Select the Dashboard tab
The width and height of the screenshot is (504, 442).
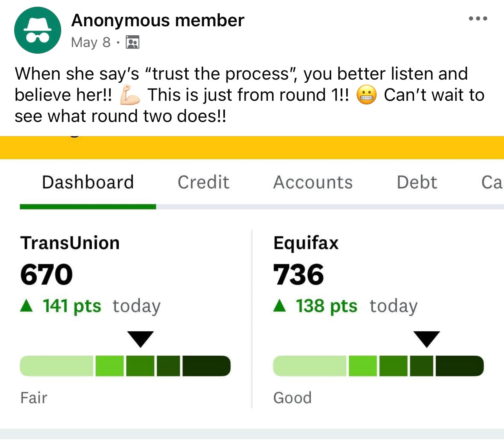click(88, 182)
